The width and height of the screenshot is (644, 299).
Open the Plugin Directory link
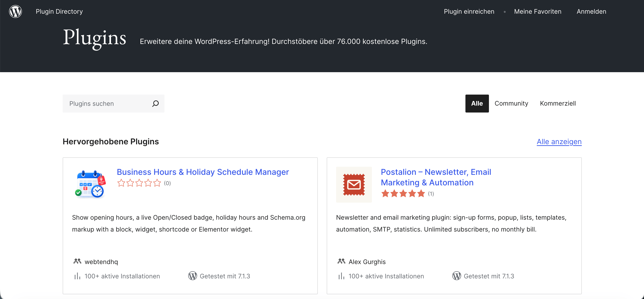click(59, 11)
